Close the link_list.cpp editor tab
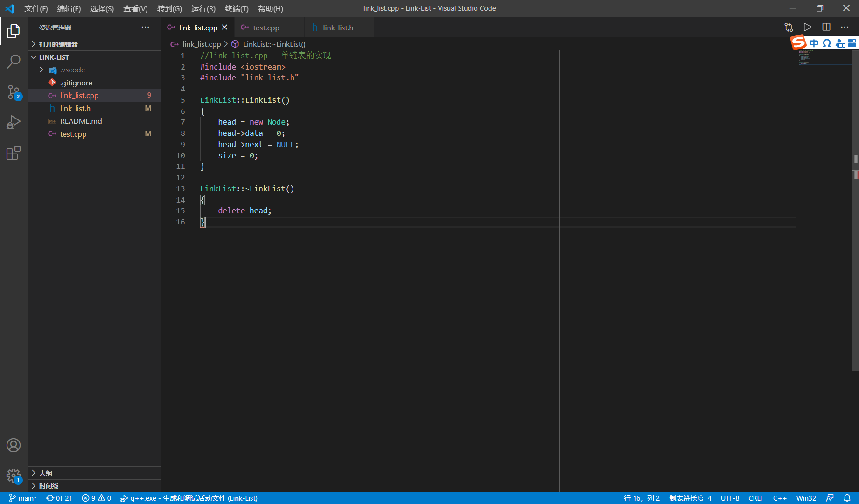 pyautogui.click(x=225, y=28)
